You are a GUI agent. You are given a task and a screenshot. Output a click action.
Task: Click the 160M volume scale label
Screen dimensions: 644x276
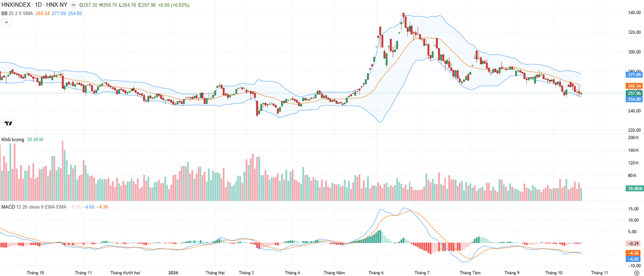pos(634,150)
